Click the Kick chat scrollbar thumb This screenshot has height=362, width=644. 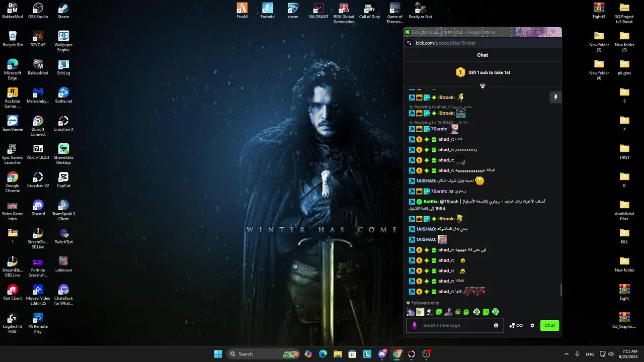coord(561,290)
